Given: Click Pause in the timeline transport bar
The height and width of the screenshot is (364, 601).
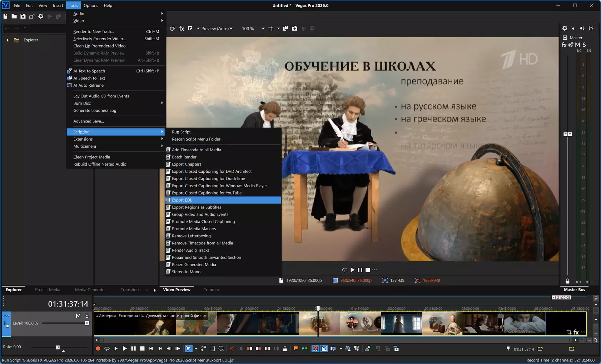Looking at the screenshot, I should [x=133, y=349].
